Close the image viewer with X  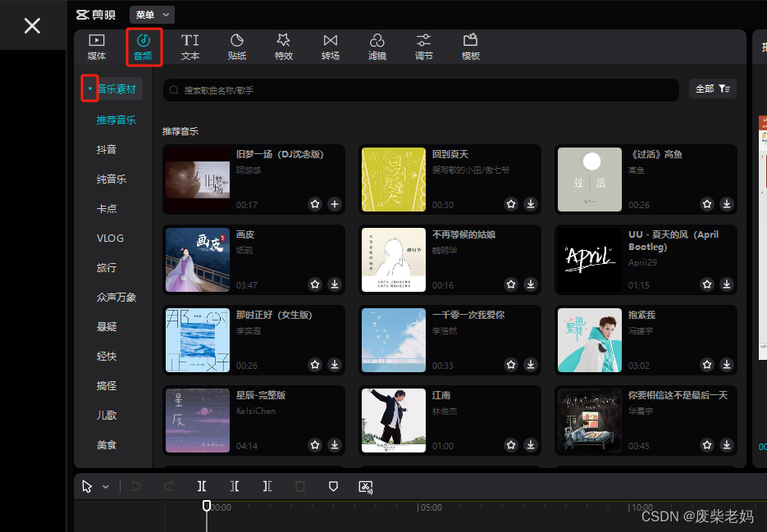tap(32, 25)
